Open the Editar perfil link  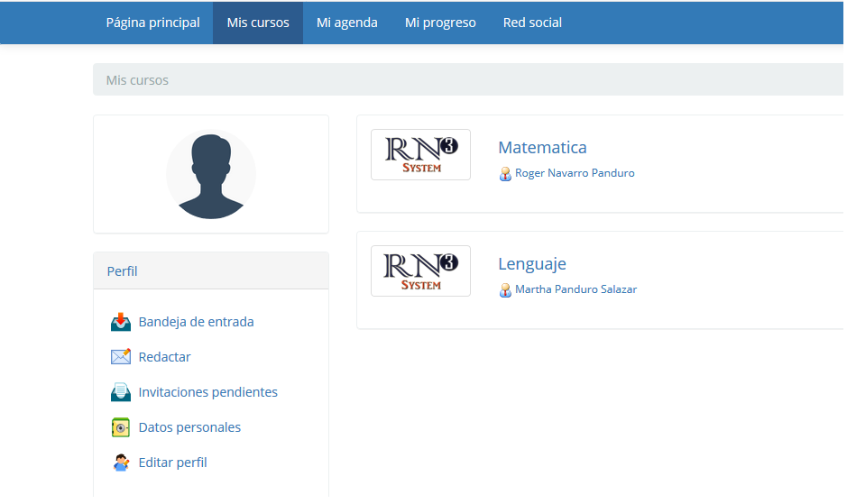pos(172,463)
